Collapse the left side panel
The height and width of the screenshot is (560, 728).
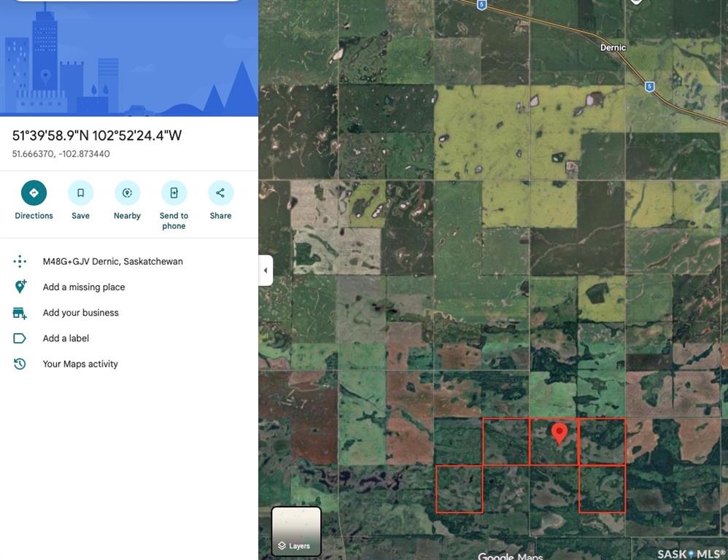pos(266,270)
